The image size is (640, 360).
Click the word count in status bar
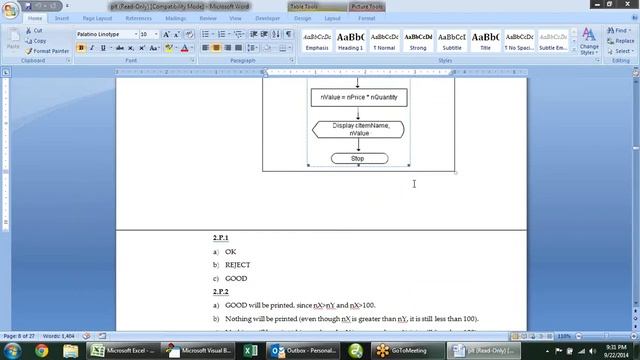tap(58, 336)
